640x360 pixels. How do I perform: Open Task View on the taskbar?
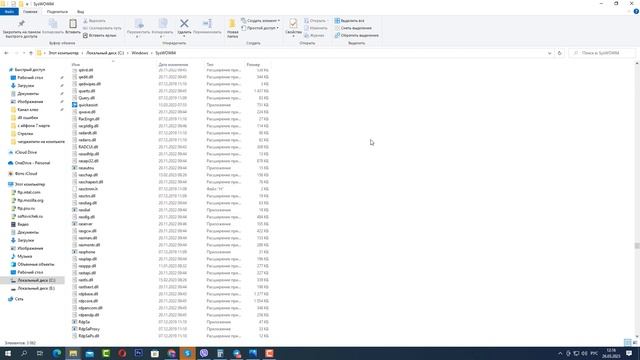(40, 353)
